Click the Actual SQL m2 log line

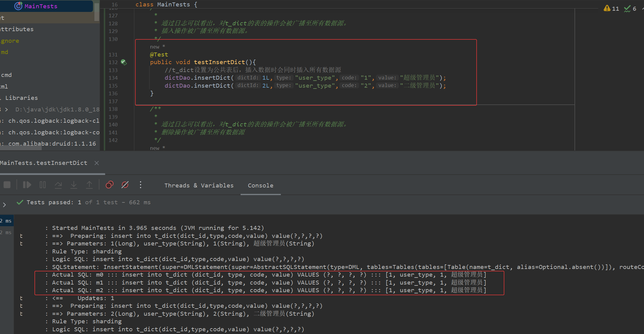coord(269,290)
